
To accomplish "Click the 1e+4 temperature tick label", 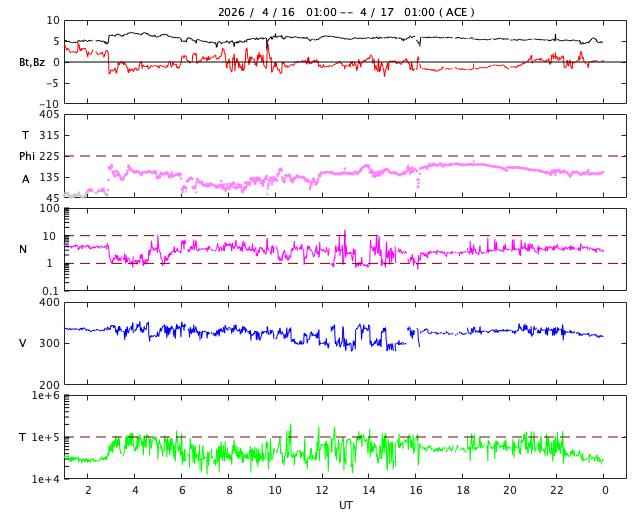I will 46,479.
